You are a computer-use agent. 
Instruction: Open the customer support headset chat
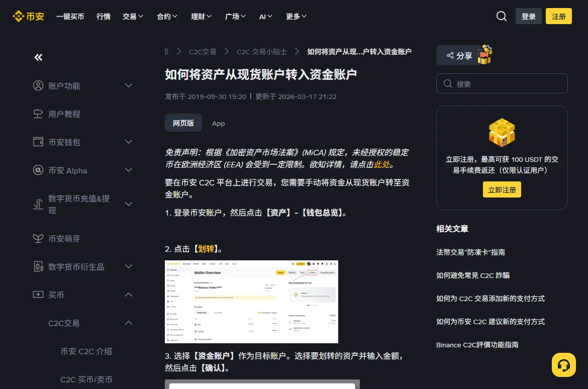pos(563,364)
